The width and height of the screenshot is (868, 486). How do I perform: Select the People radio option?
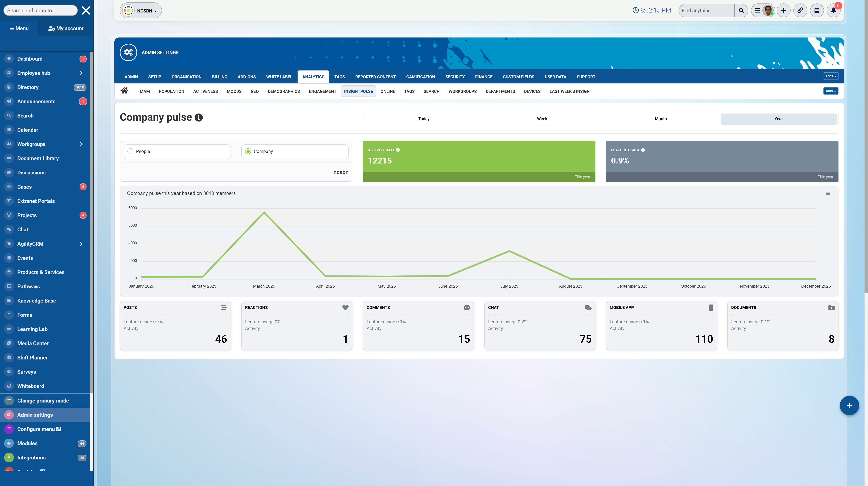(x=130, y=151)
